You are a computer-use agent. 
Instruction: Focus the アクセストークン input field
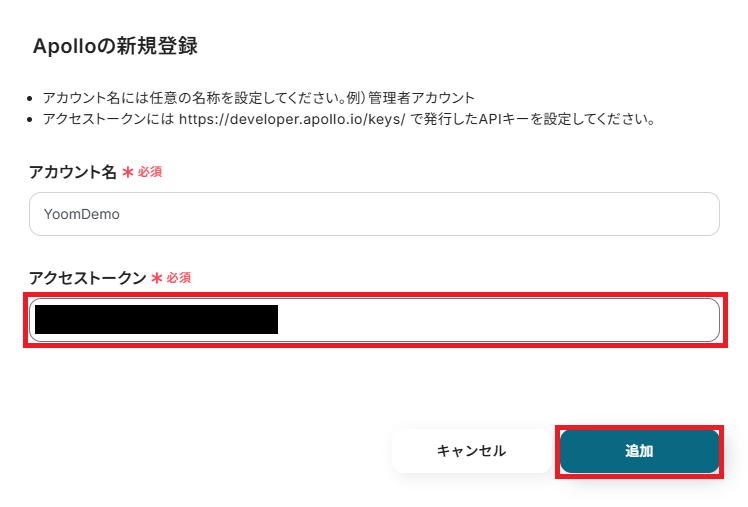coord(374,320)
